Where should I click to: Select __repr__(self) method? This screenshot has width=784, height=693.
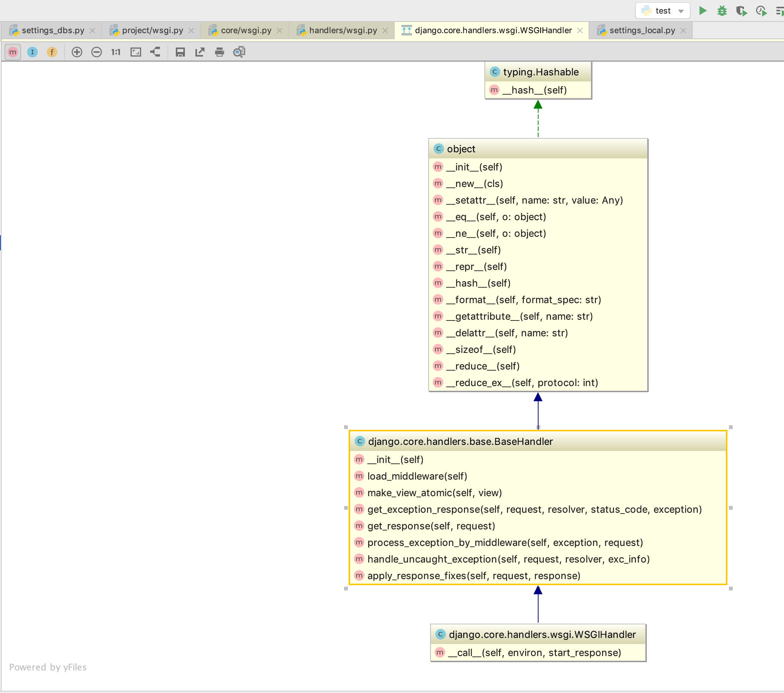(538, 267)
